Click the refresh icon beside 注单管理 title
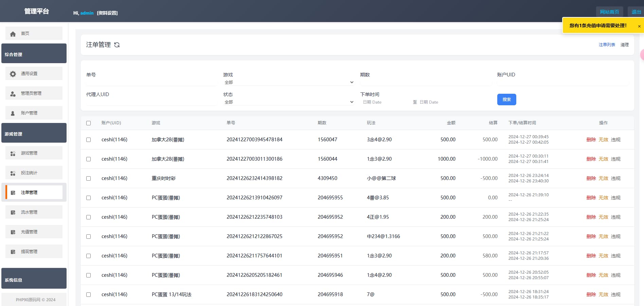Viewport: 644px width, 306px height. coord(117,45)
